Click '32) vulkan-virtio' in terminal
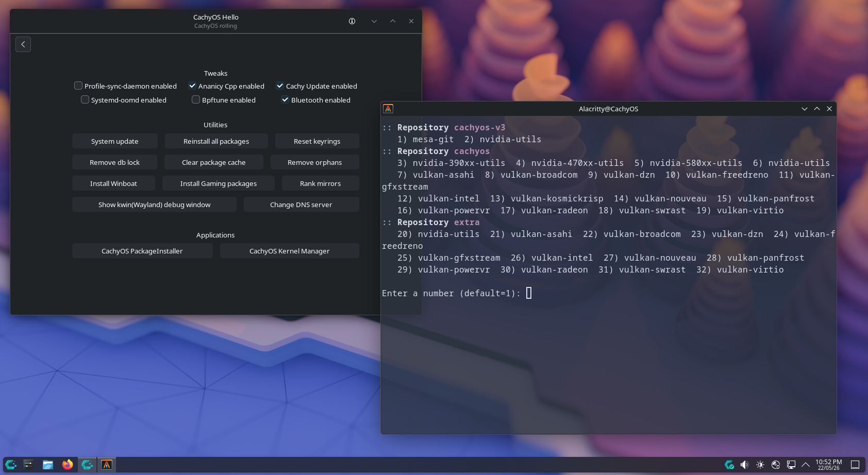The width and height of the screenshot is (868, 475). [x=740, y=269]
